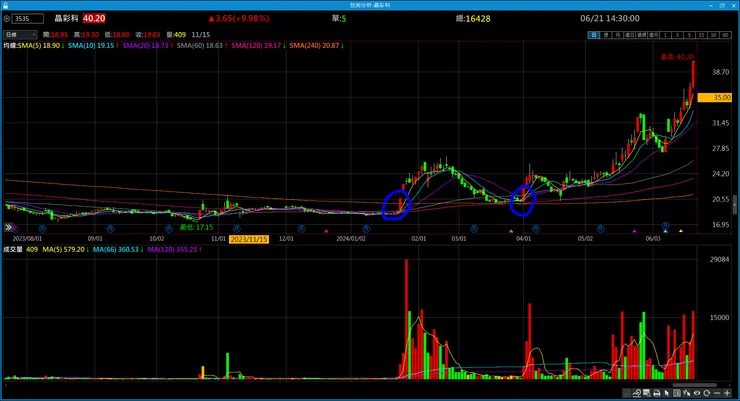Click the first icon in the bottom toolbar
The image size is (740, 401).
627,393
